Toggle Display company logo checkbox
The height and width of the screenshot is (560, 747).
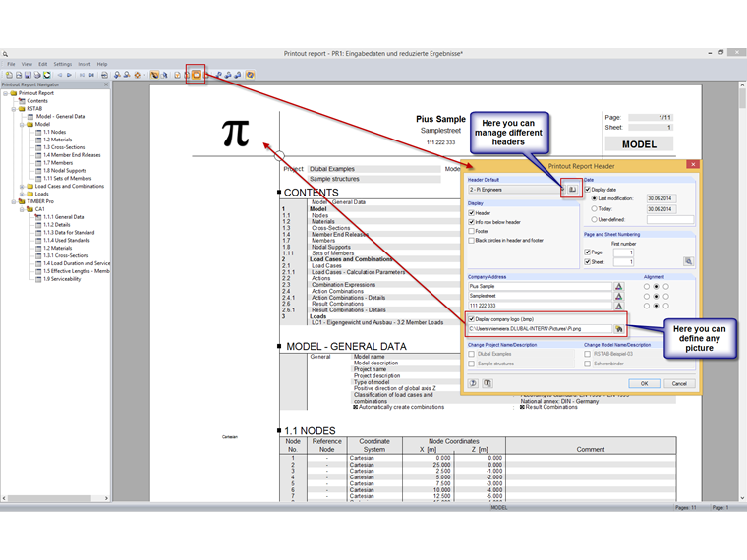click(471, 319)
